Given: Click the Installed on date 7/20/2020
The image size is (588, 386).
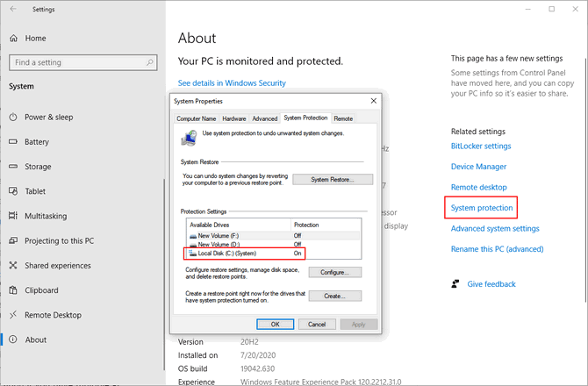Looking at the screenshot, I should tap(258, 355).
